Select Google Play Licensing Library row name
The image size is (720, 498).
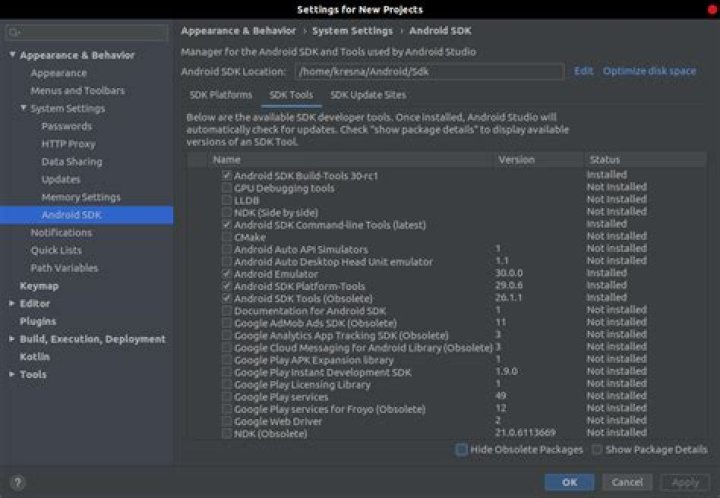(302, 385)
